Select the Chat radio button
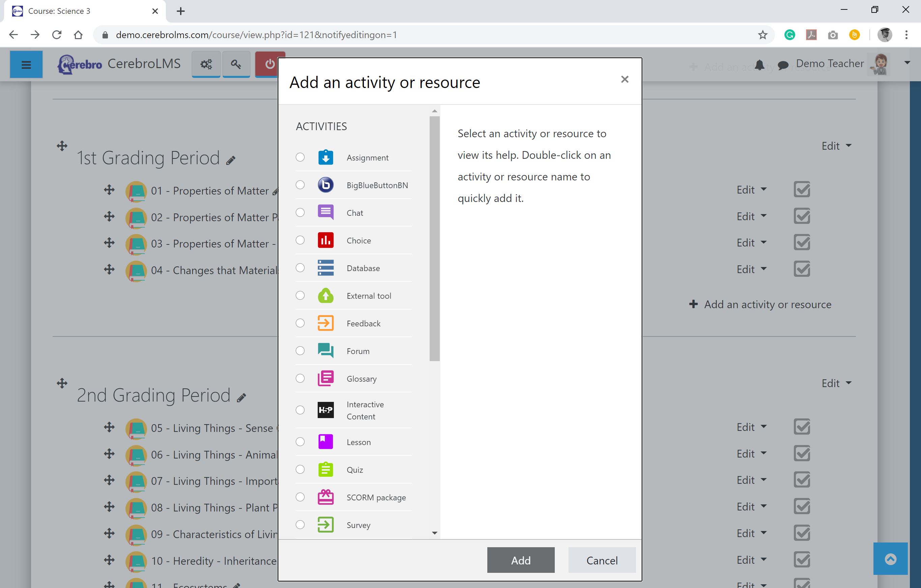 300,212
